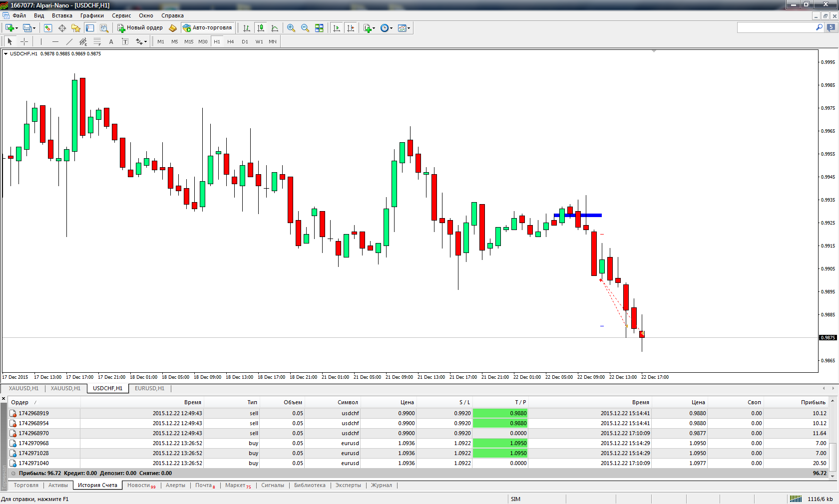Open the Журнал terminal tab
This screenshot has height=504, width=839.
click(x=381, y=485)
